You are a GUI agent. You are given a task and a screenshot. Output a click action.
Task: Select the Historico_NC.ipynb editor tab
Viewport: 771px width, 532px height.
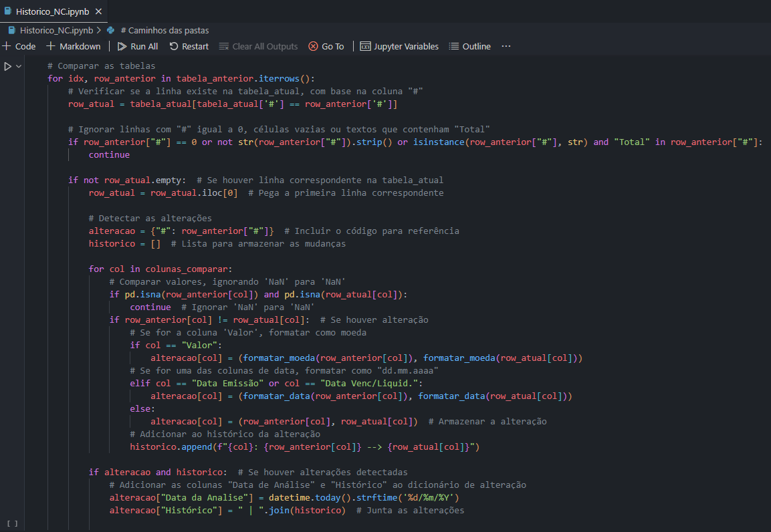click(45, 11)
